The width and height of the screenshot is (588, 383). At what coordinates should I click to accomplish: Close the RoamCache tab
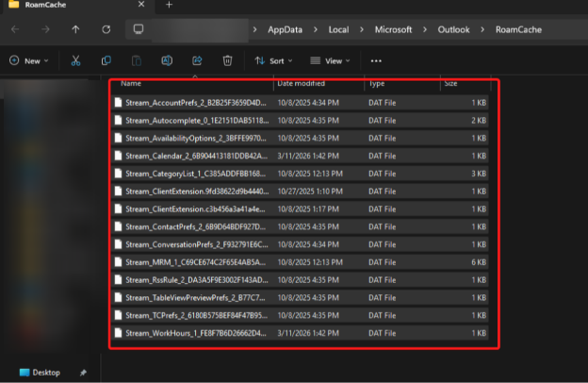pyautogui.click(x=140, y=5)
